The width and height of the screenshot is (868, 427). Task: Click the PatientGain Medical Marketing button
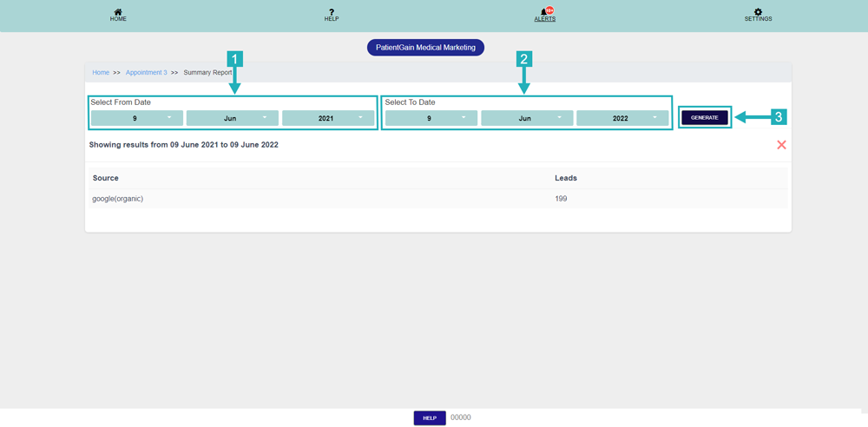pyautogui.click(x=425, y=48)
